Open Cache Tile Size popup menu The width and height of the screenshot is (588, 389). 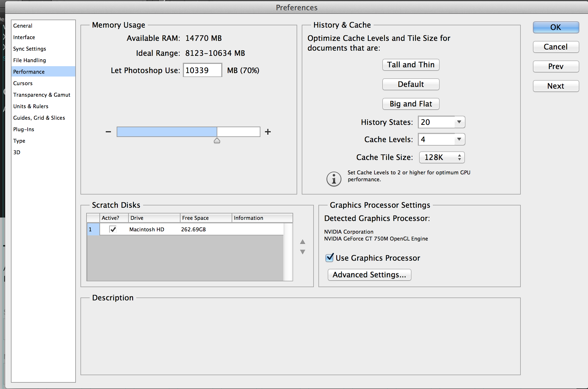(x=442, y=157)
